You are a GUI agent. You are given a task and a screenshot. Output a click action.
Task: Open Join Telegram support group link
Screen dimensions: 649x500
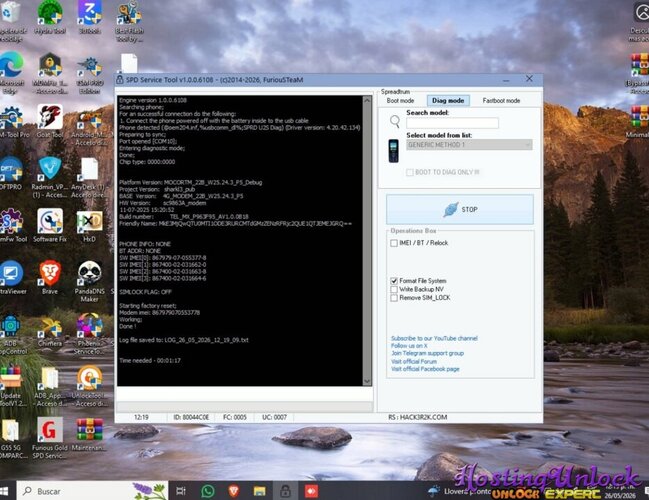pos(428,353)
